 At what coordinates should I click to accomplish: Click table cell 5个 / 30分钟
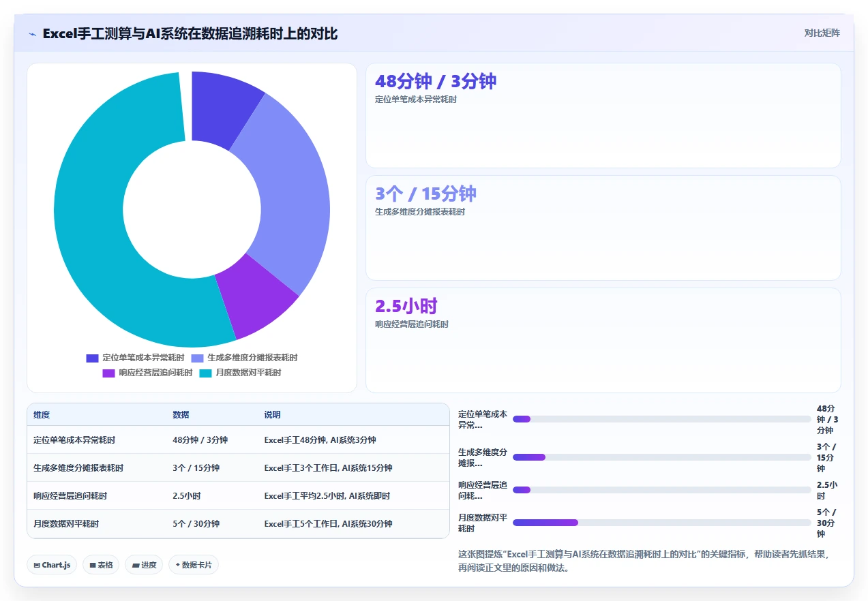tap(196, 524)
